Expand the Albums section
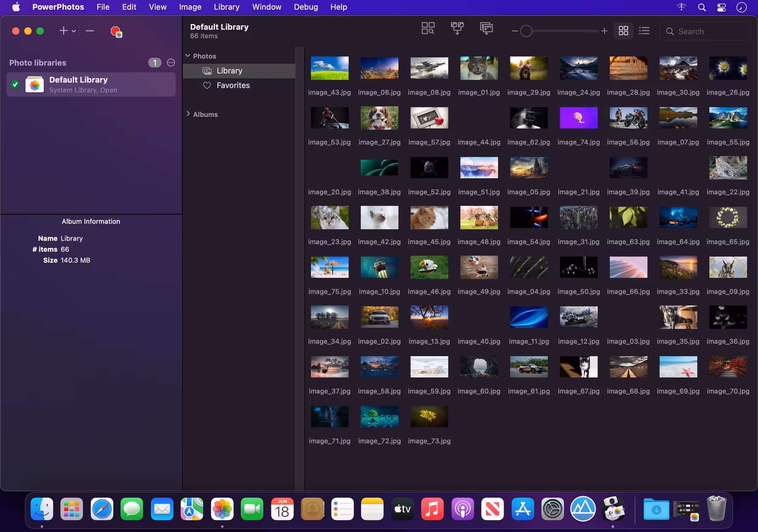Image resolution: width=758 pixels, height=532 pixels. coord(188,114)
